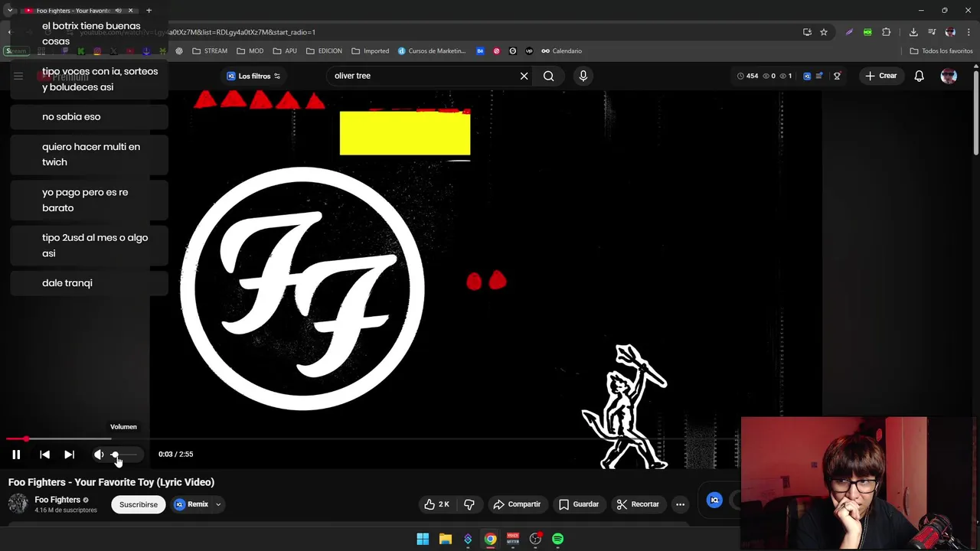Open the Foo Fighters channel avatar
Image resolution: width=980 pixels, height=551 pixels.
(18, 504)
